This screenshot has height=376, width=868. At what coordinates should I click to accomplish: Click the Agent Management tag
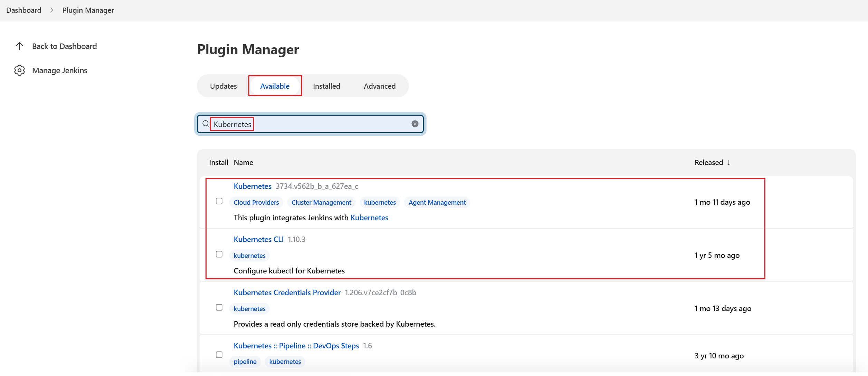pos(437,203)
